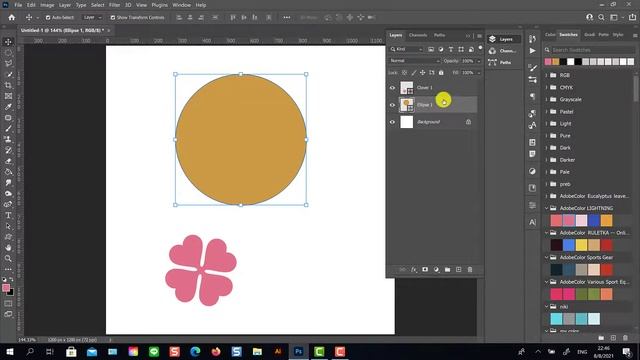
Task: Open the Windows Start menu
Action: pyautogui.click(x=9, y=351)
